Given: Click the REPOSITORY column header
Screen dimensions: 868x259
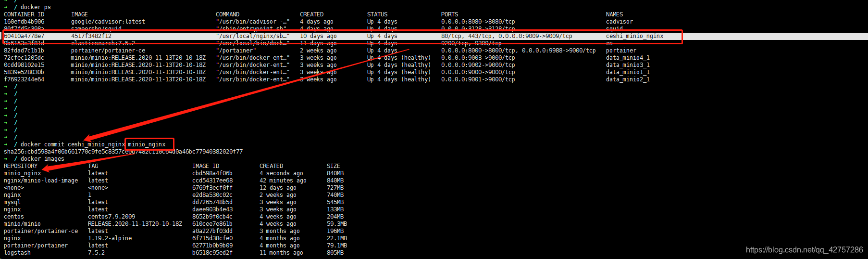Looking at the screenshot, I should point(21,166).
